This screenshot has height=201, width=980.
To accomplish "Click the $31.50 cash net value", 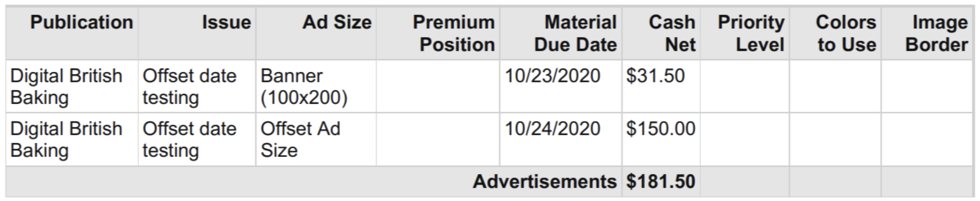I will pos(655,76).
